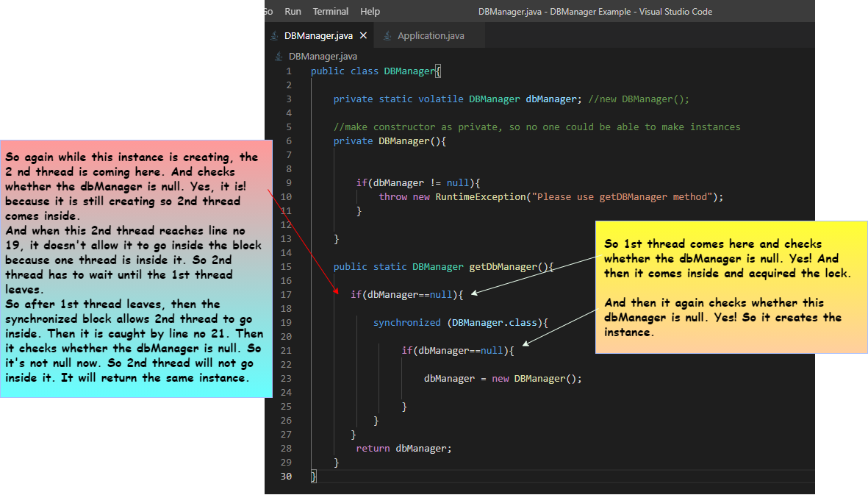Click DBManager.java in the breadcrumb path
This screenshot has width=868, height=495.
pyautogui.click(x=323, y=56)
